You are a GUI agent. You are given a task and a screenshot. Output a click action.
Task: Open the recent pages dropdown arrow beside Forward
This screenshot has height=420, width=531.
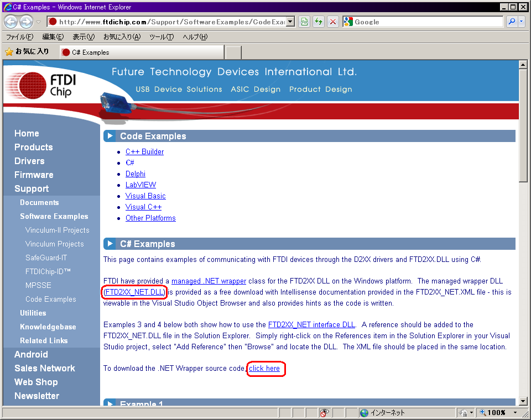pos(38,22)
